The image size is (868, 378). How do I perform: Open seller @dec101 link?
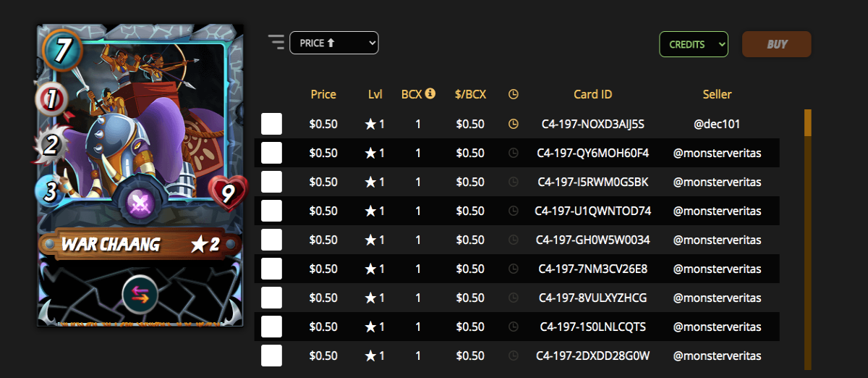click(717, 124)
